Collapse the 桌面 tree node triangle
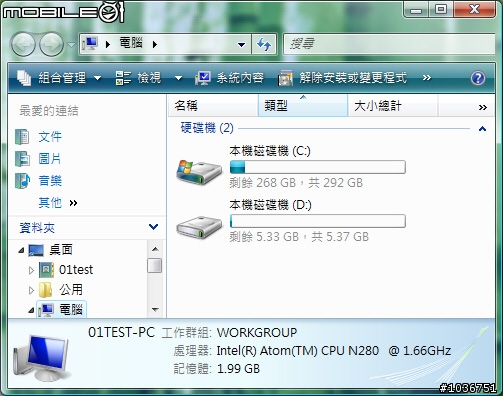 (x=21, y=250)
